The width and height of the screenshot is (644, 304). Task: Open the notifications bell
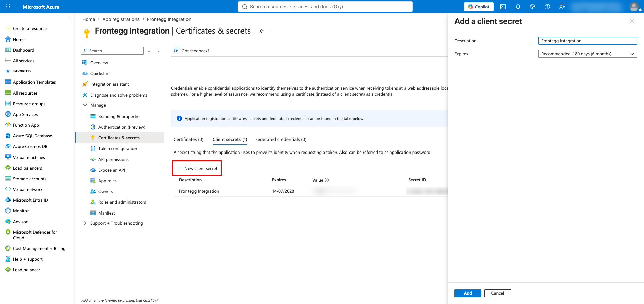(518, 7)
